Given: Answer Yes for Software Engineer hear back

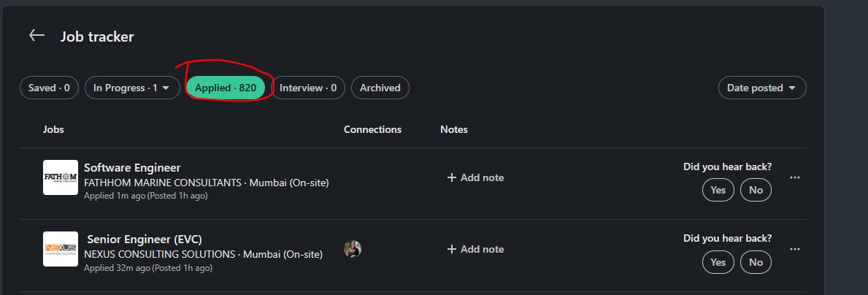Looking at the screenshot, I should pyautogui.click(x=718, y=190).
